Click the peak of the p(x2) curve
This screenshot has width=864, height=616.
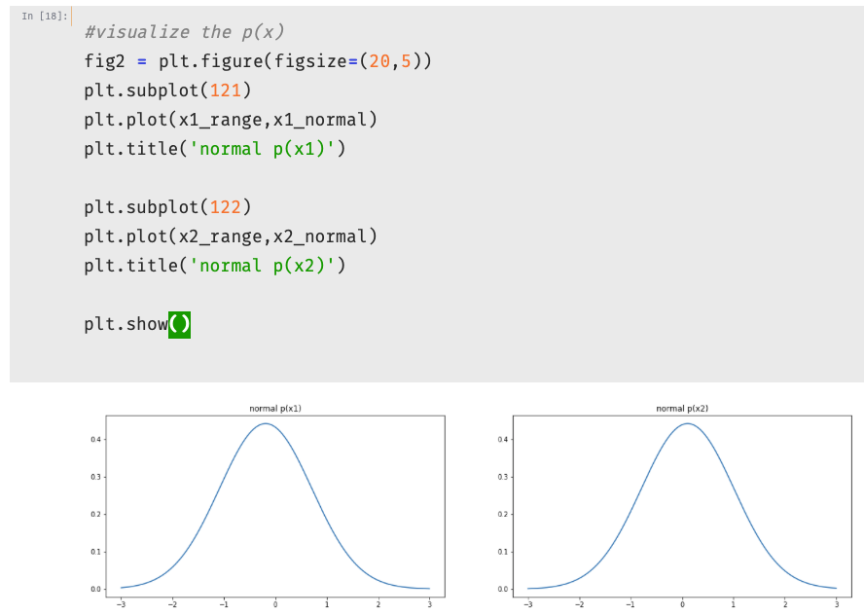coord(688,423)
